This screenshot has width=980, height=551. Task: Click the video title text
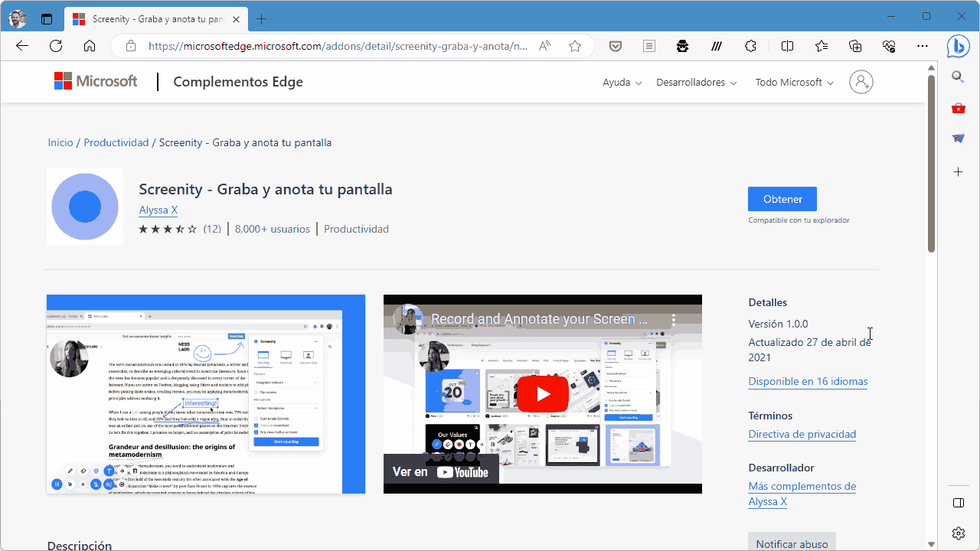[x=539, y=319]
